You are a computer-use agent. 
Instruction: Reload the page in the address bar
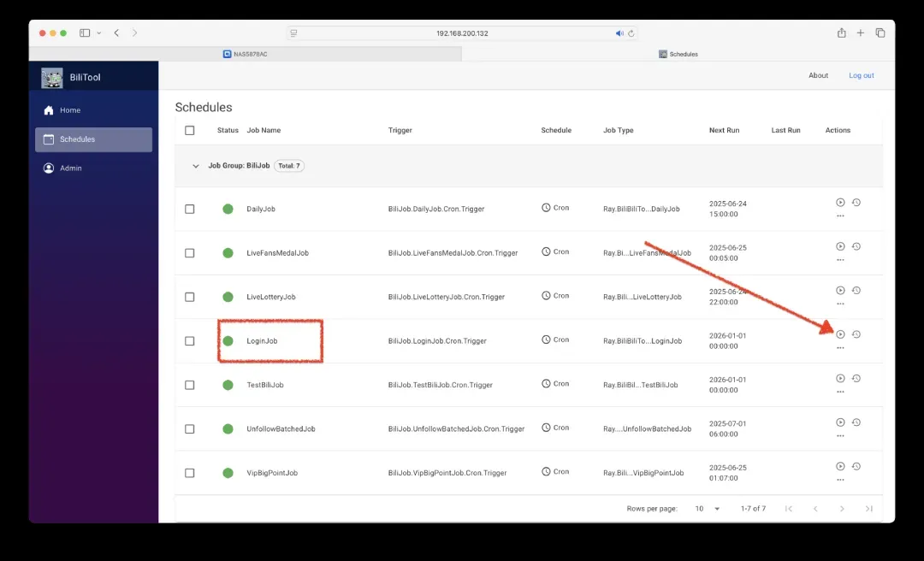point(631,33)
